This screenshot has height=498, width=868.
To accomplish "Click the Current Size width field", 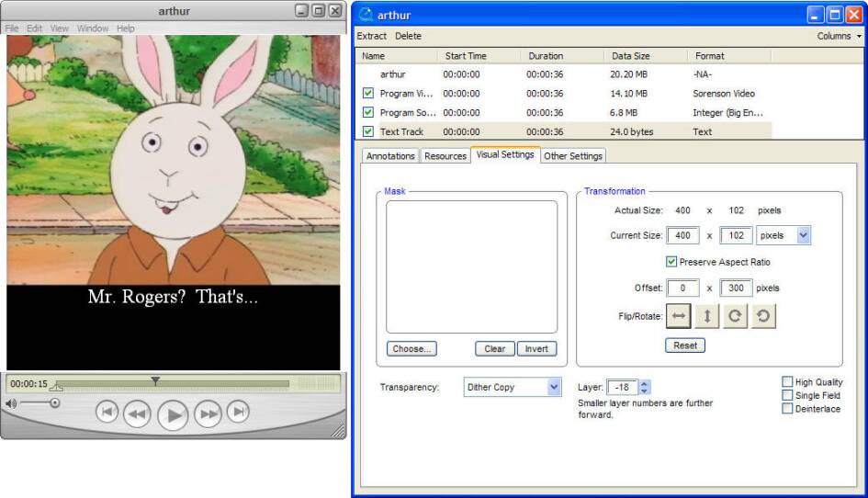I will point(682,235).
